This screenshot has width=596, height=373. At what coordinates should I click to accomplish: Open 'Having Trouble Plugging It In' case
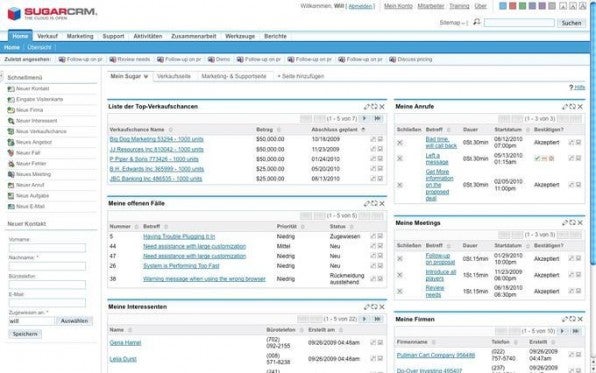click(179, 236)
